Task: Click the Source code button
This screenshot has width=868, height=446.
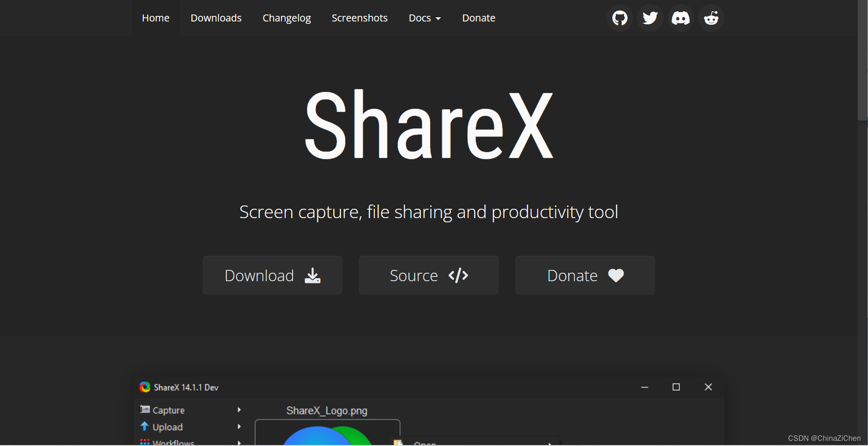Action: click(429, 275)
